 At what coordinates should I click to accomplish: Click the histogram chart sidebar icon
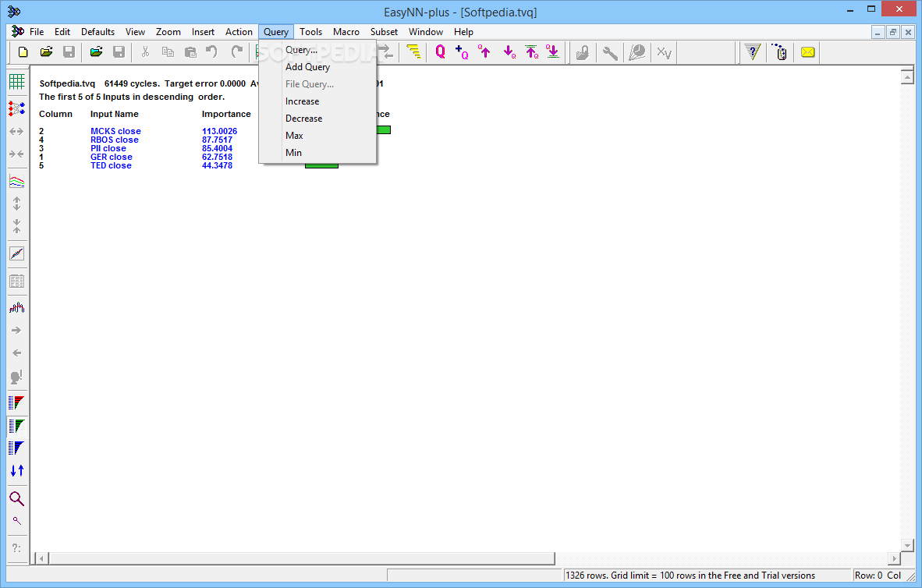pyautogui.click(x=17, y=307)
